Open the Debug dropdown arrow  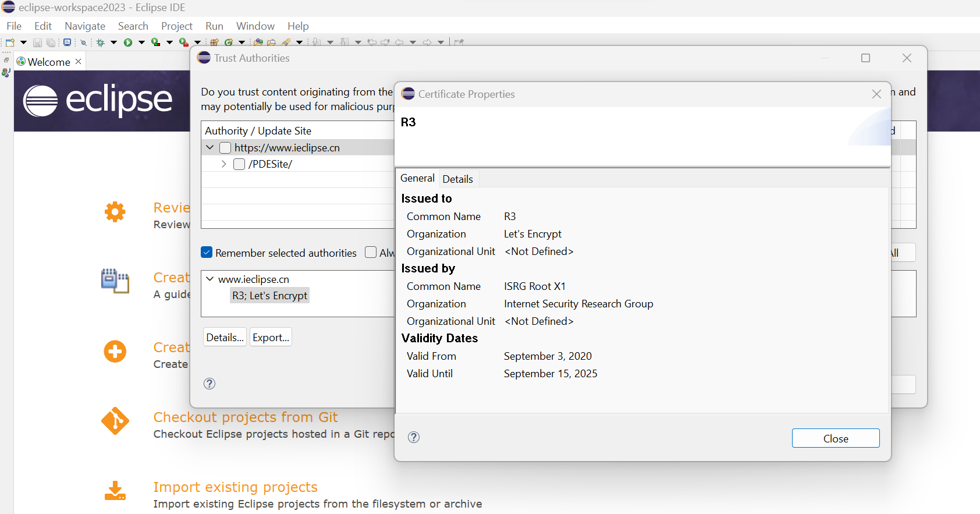(x=113, y=42)
